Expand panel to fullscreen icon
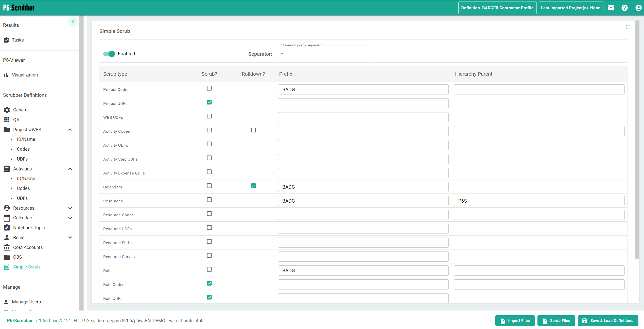 pos(628,27)
